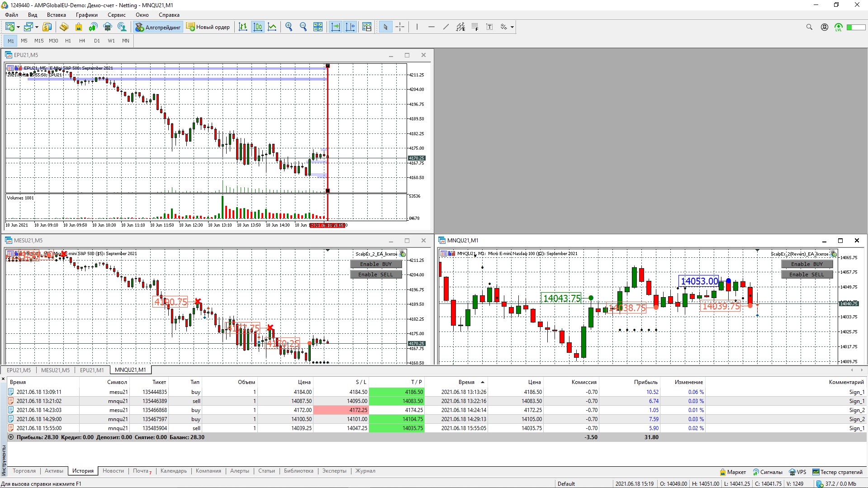Expand the new chart dropdown arrow

18,27
